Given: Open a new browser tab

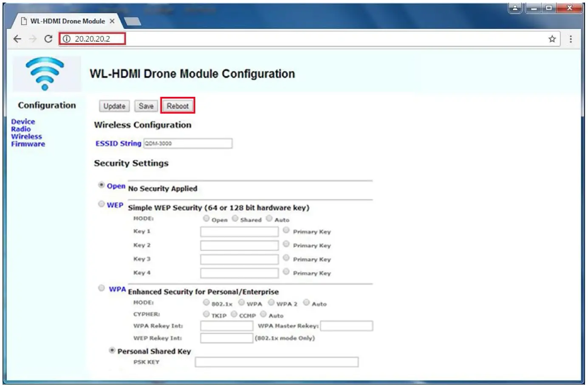Looking at the screenshot, I should (x=132, y=22).
